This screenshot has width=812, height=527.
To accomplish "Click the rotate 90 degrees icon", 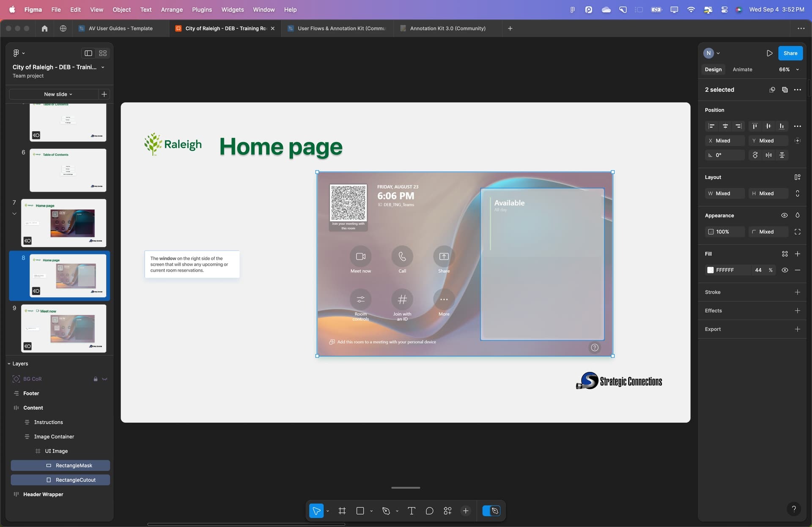I will (755, 155).
